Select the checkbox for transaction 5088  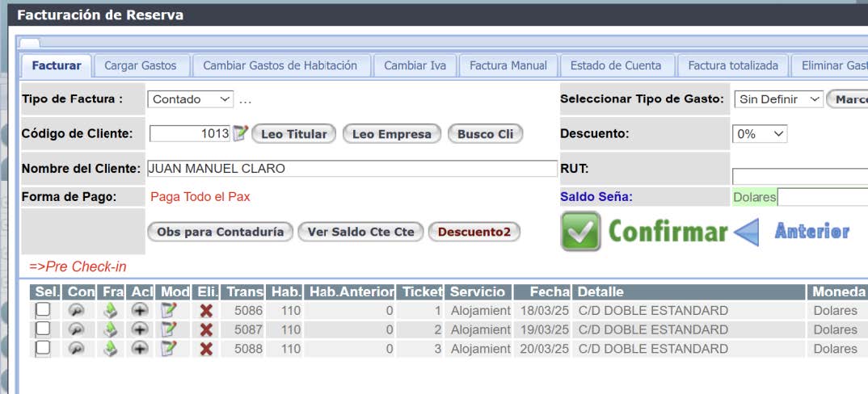(43, 347)
